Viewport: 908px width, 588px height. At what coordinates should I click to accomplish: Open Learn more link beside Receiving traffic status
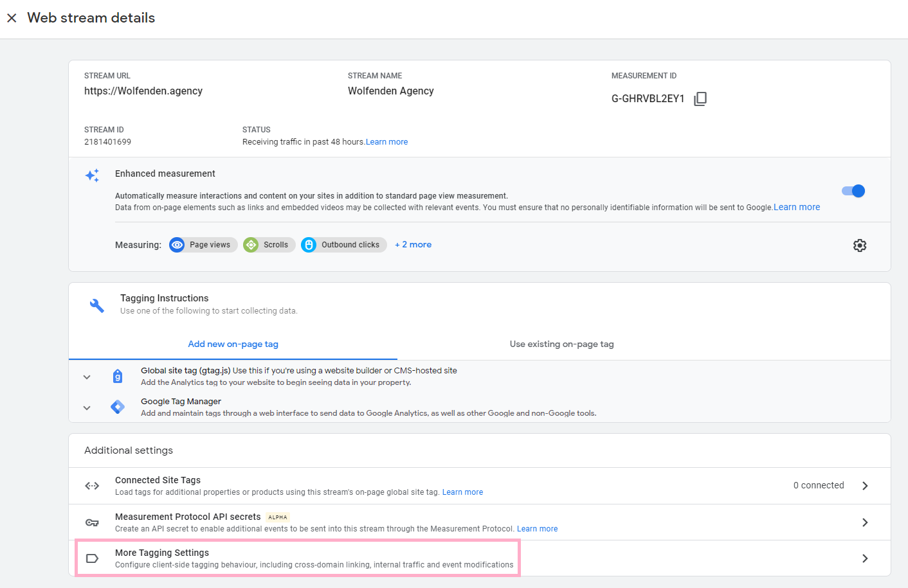point(386,142)
